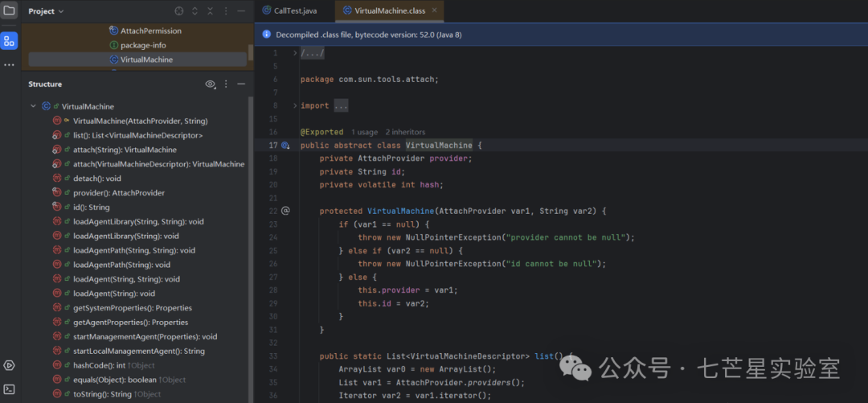
Task: Select VirtualMachine(AttachProvider, String) constructor in Structure
Action: point(140,121)
